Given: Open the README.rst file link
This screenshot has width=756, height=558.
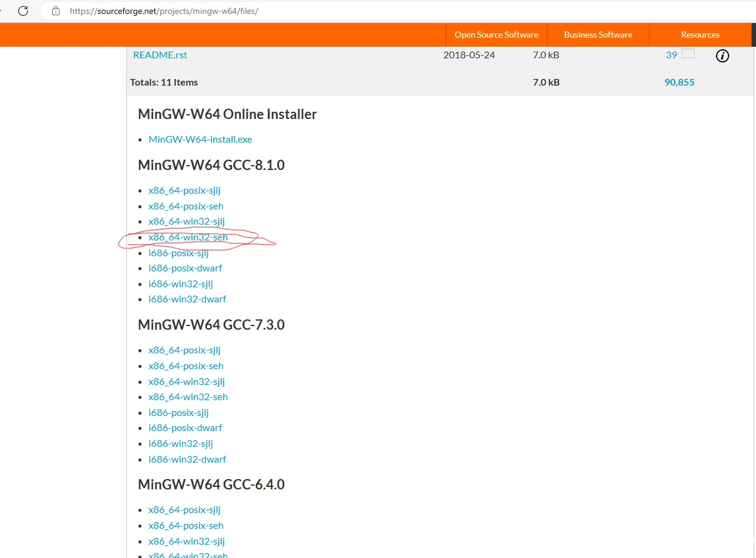Looking at the screenshot, I should click(x=160, y=55).
